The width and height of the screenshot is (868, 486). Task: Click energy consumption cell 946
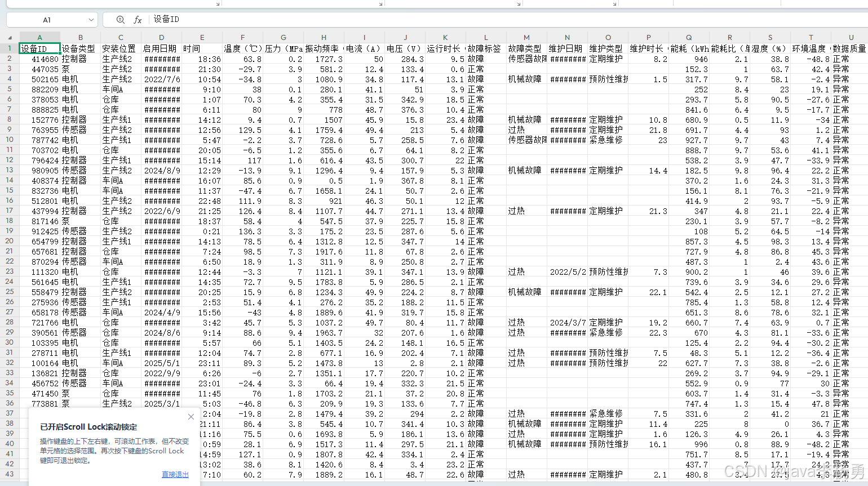coord(689,59)
